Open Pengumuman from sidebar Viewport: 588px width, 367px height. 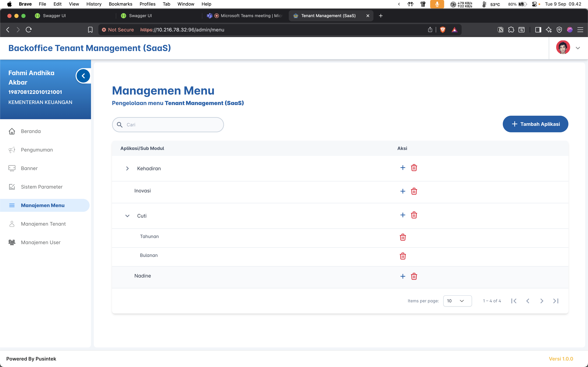click(37, 150)
